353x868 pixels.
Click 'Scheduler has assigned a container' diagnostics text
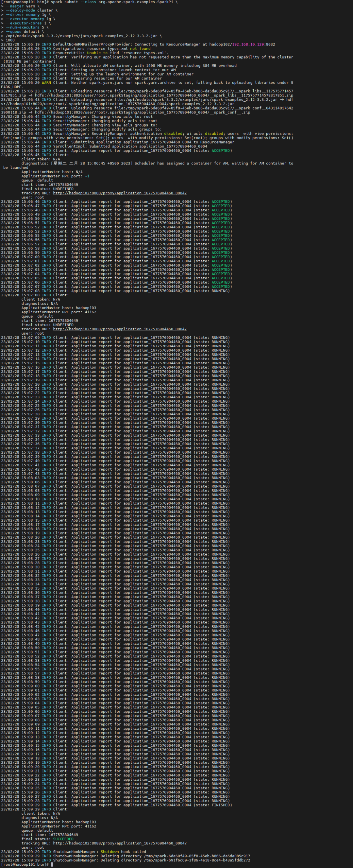coord(174,164)
